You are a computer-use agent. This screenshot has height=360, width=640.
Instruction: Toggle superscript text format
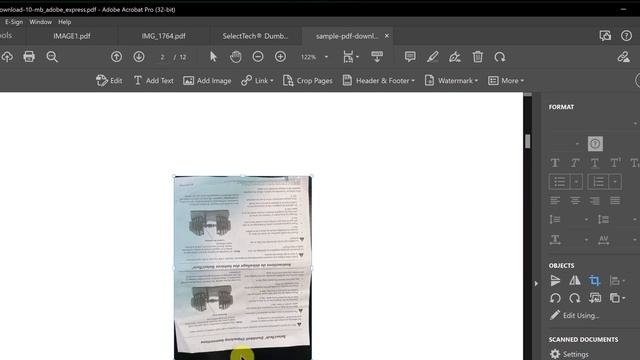coord(615,163)
